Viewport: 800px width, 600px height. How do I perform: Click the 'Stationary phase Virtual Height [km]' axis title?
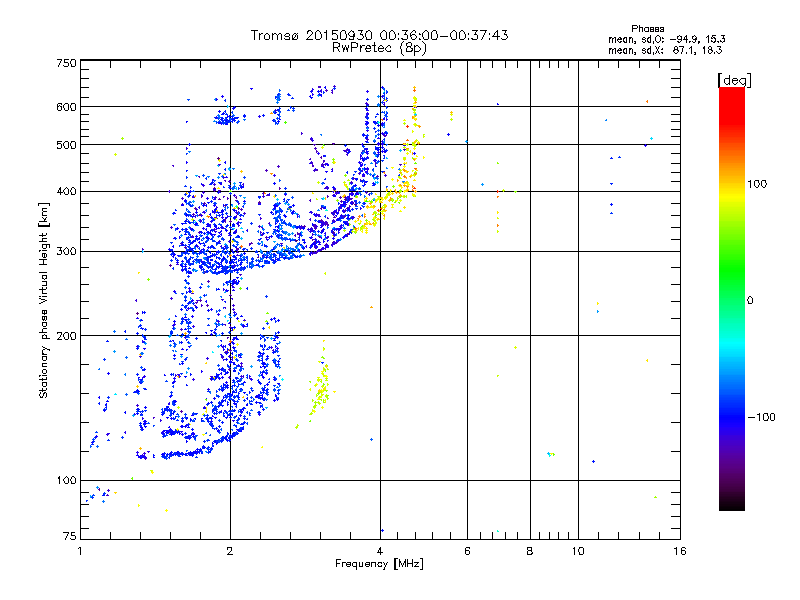(x=44, y=301)
